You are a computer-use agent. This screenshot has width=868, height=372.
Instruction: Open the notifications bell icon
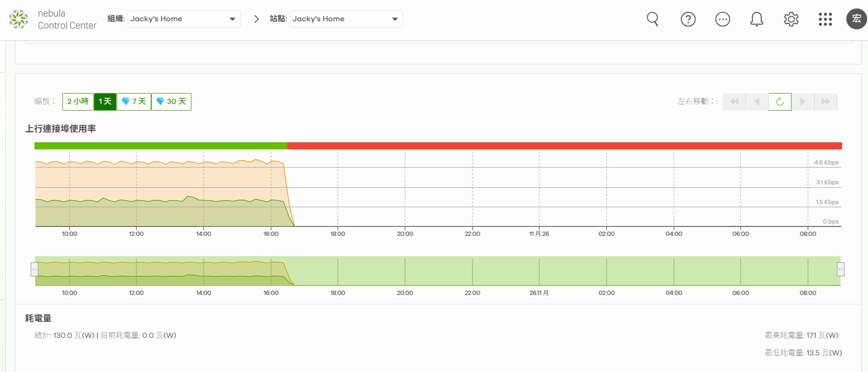pyautogui.click(x=756, y=19)
